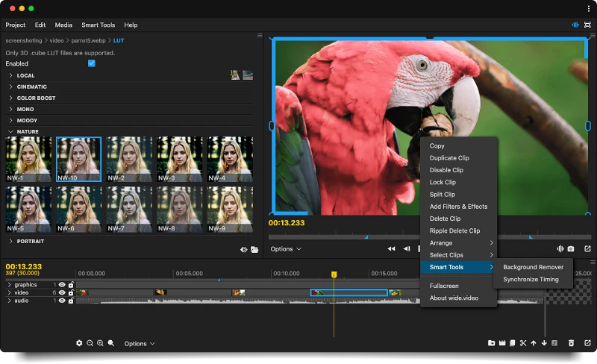Lock the audio track
The image size is (597, 364).
[71, 301]
